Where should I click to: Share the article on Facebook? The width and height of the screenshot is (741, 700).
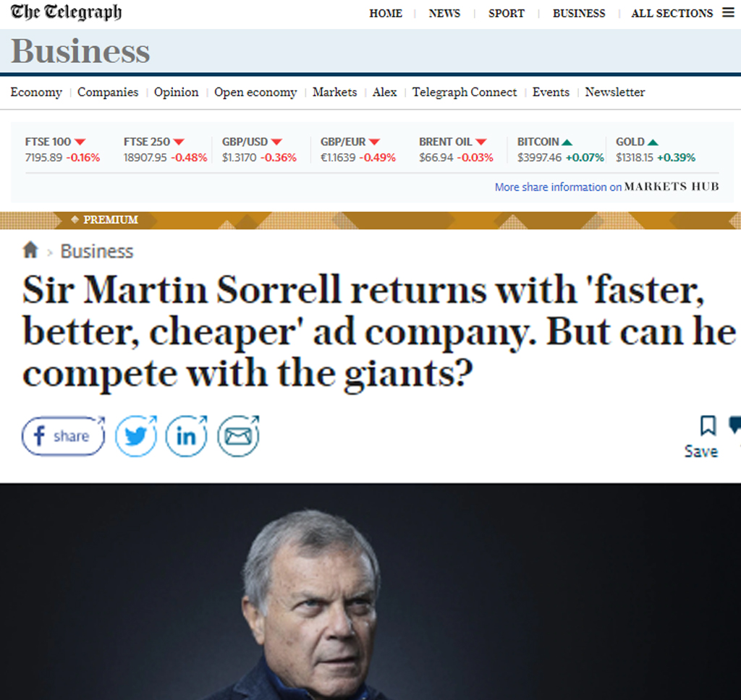point(63,436)
